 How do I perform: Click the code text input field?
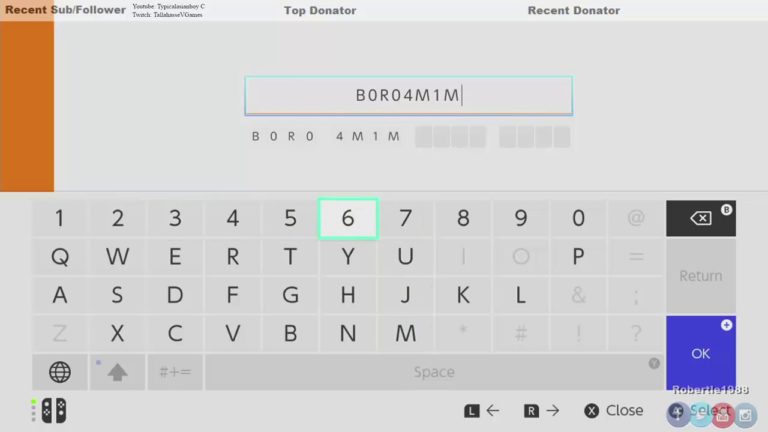408,96
